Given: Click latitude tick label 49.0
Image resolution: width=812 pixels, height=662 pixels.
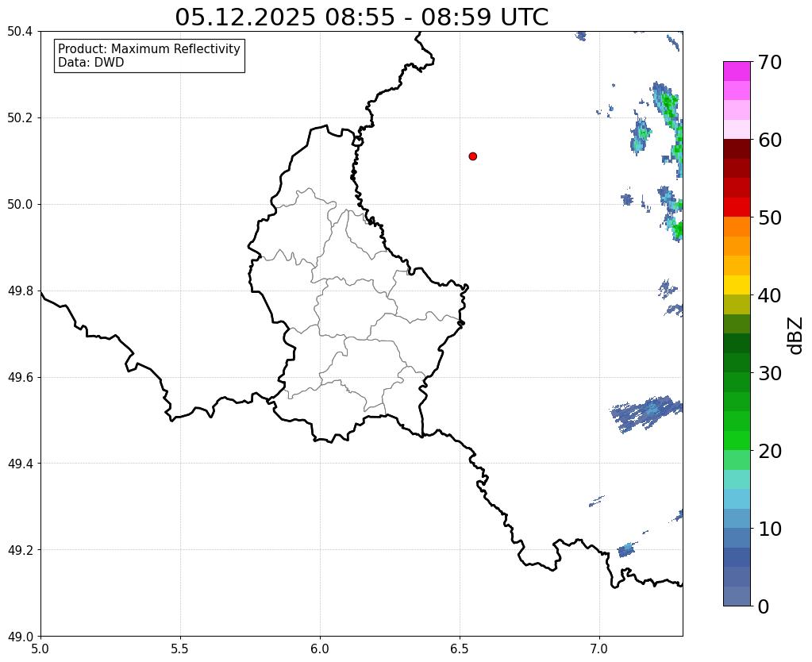Looking at the screenshot, I should 20,637.
